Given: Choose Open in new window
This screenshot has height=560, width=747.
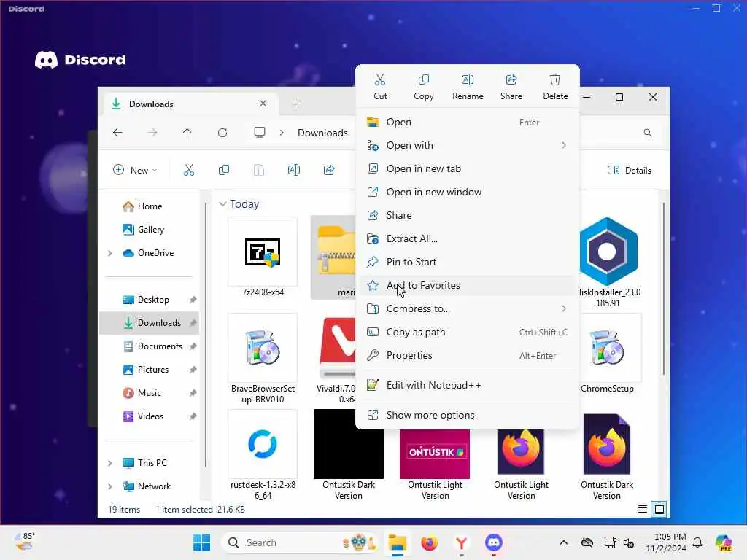Looking at the screenshot, I should (x=468, y=192).
